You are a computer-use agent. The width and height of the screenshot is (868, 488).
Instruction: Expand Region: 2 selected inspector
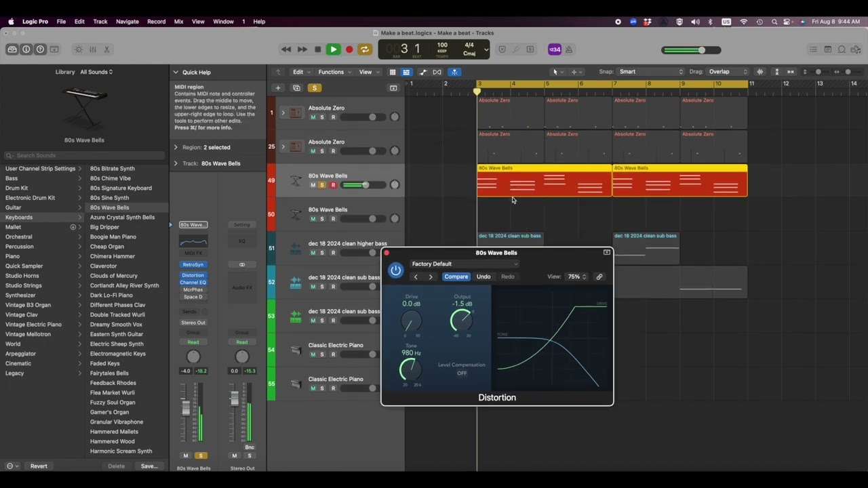tap(176, 147)
